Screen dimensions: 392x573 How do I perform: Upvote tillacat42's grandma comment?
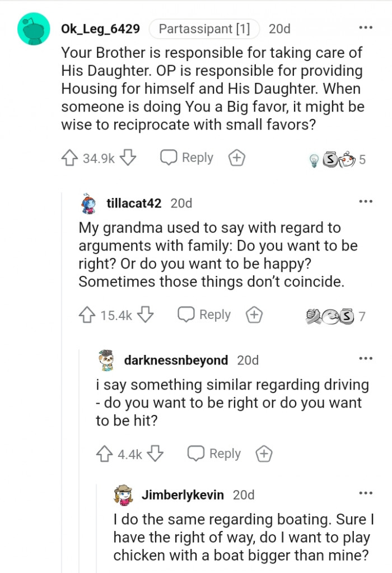tap(87, 315)
